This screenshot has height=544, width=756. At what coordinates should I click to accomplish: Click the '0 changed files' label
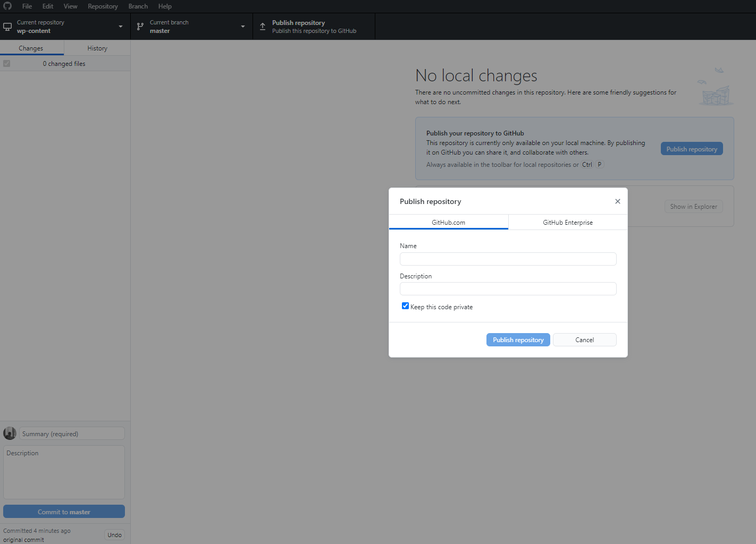[x=64, y=63]
